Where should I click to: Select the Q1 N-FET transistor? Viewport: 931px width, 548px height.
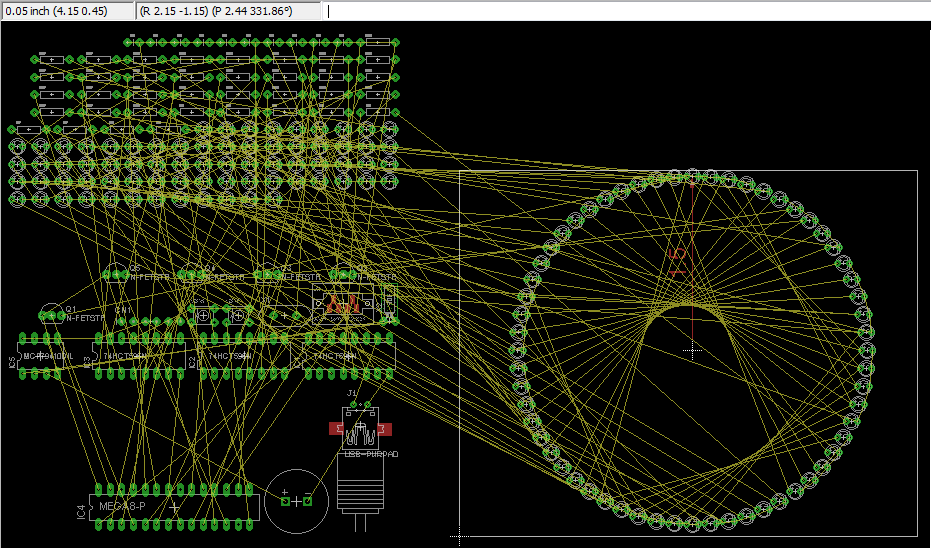pos(50,316)
